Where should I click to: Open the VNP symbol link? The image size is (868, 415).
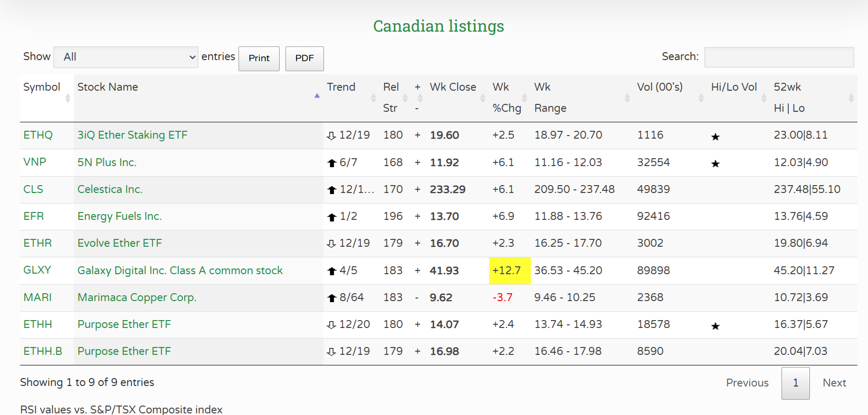[35, 162]
